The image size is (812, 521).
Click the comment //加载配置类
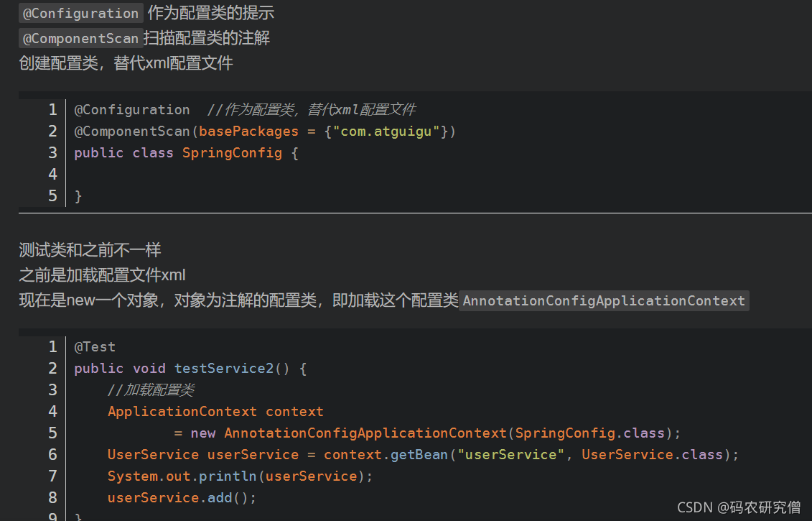pyautogui.click(x=151, y=389)
